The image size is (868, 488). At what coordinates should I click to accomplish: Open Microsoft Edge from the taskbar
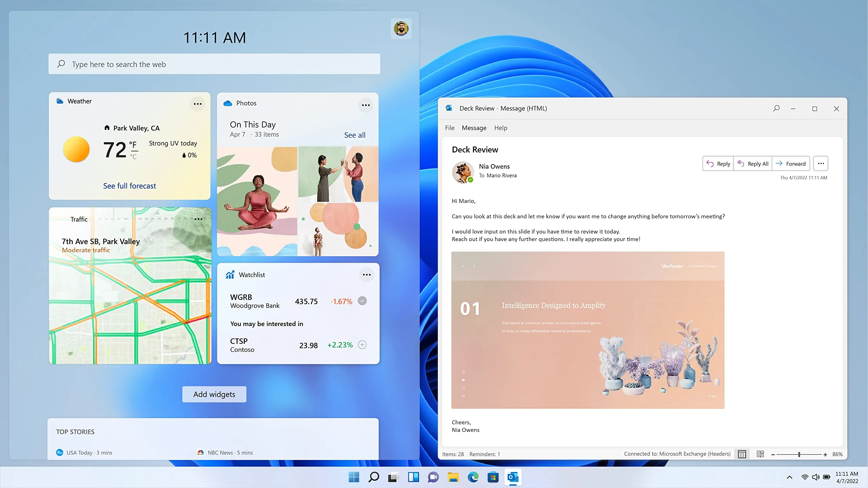(473, 477)
